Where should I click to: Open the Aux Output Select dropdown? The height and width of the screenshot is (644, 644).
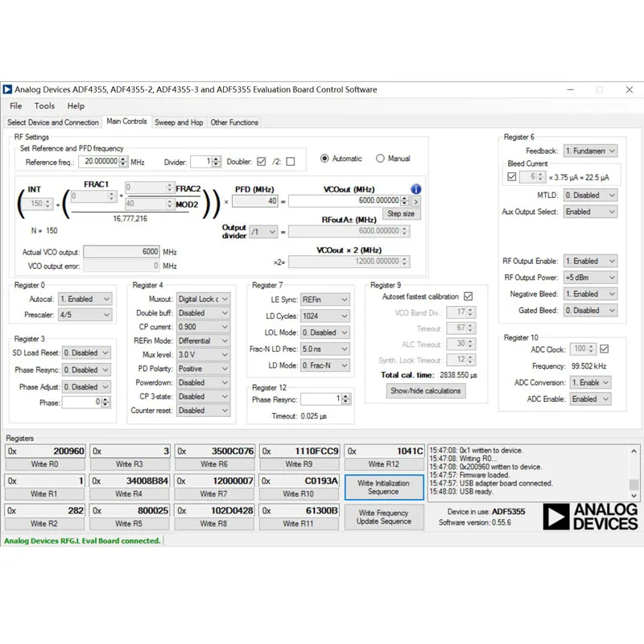click(590, 212)
